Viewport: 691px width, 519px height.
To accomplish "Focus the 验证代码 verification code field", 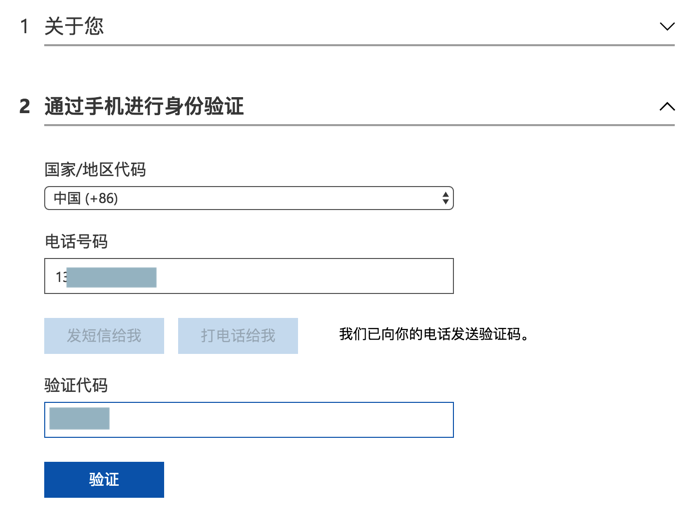I will click(x=249, y=420).
